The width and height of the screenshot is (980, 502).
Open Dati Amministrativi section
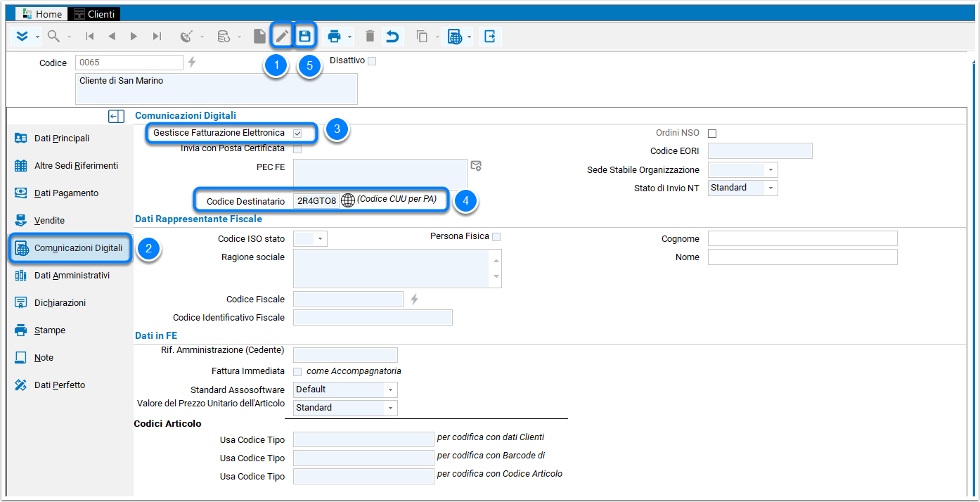click(70, 276)
